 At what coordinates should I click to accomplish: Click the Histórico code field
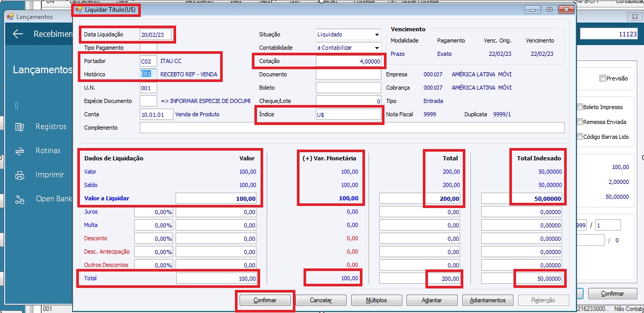pos(148,74)
